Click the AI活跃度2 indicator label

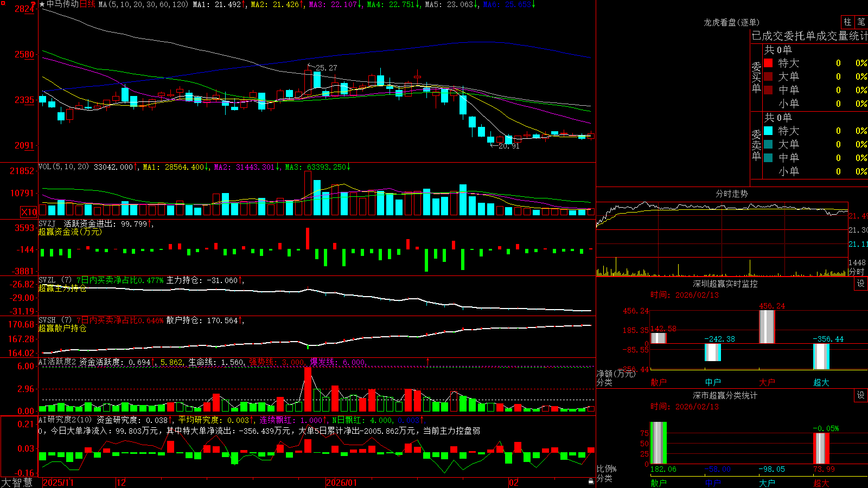point(58,362)
